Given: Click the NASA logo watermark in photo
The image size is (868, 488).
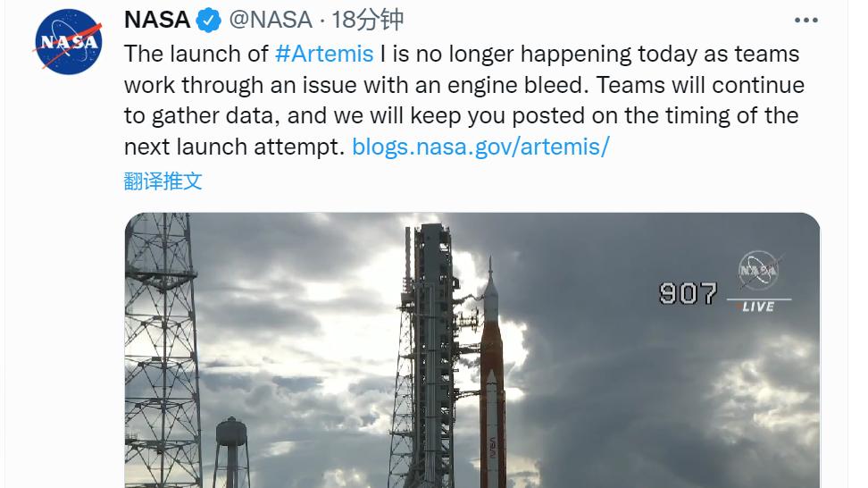Looking at the screenshot, I should coord(759,272).
